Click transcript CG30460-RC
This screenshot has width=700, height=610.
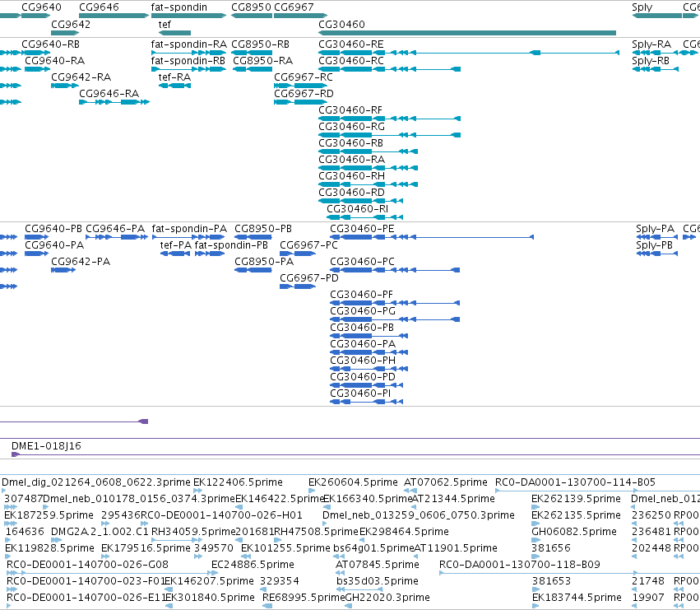point(351,61)
